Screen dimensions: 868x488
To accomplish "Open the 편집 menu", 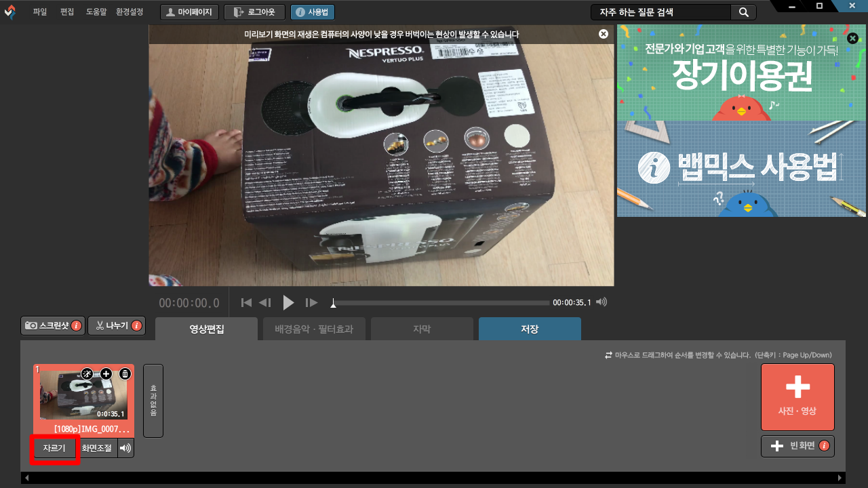I will pyautogui.click(x=67, y=12).
